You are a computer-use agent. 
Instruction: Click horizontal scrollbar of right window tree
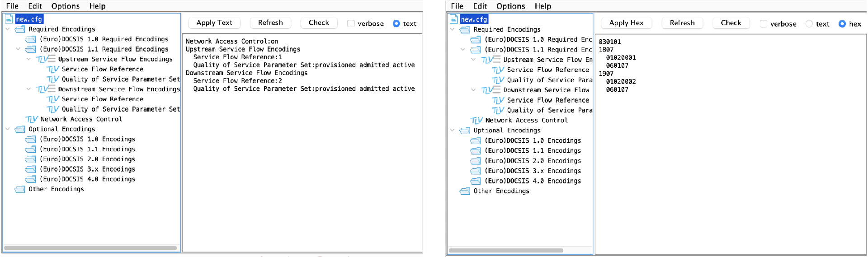pyautogui.click(x=506, y=250)
